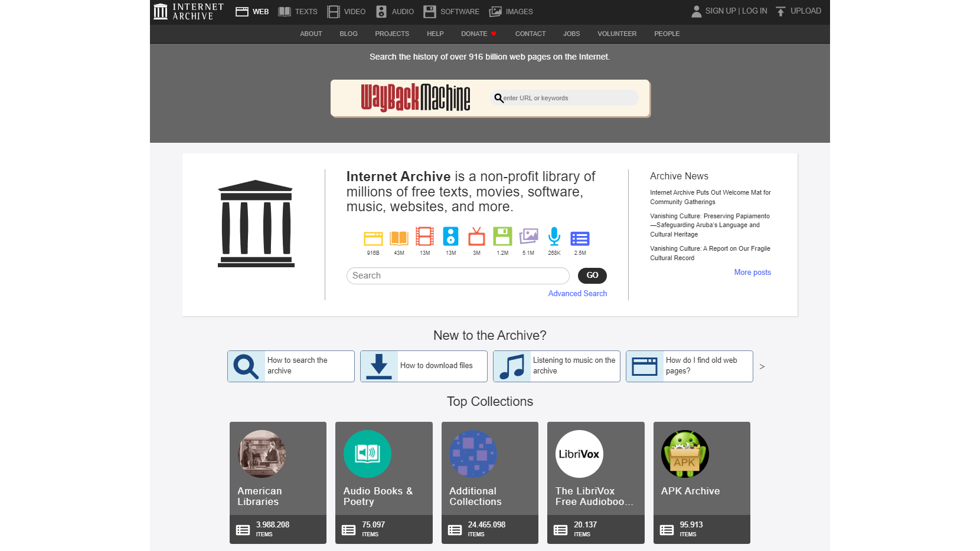Open the Additional Collections thumbnail
This screenshot has height=551, width=980.
coord(473,454)
